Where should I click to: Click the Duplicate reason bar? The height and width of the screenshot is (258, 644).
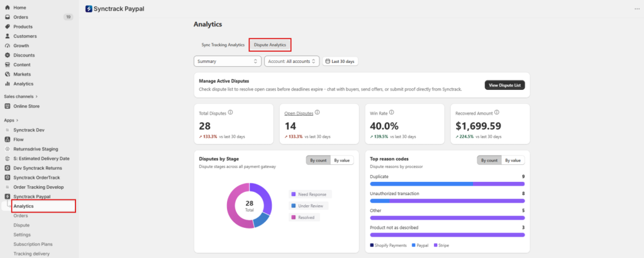[x=447, y=184]
